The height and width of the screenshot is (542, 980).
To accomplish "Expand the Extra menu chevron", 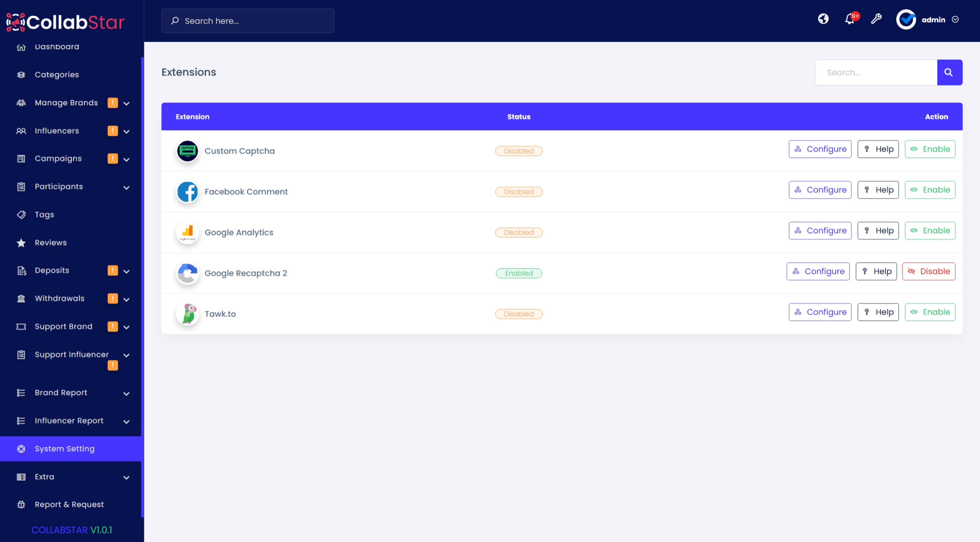I will [x=126, y=478].
